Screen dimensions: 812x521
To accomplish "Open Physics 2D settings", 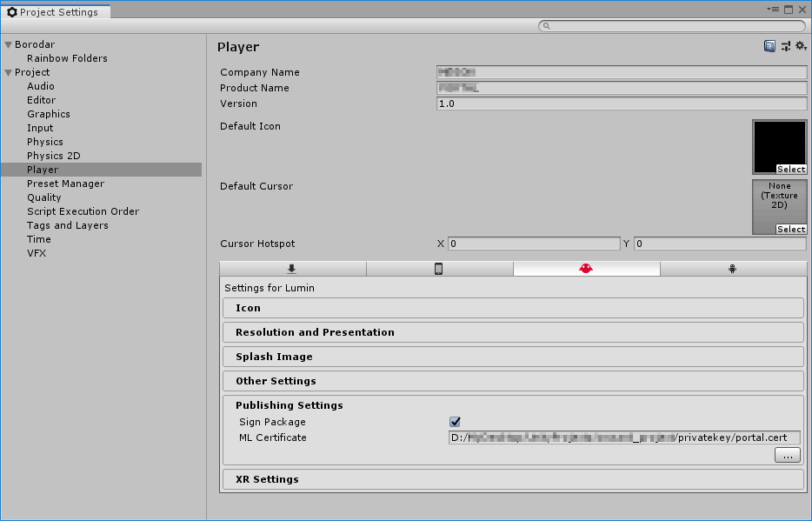I will pyautogui.click(x=54, y=156).
